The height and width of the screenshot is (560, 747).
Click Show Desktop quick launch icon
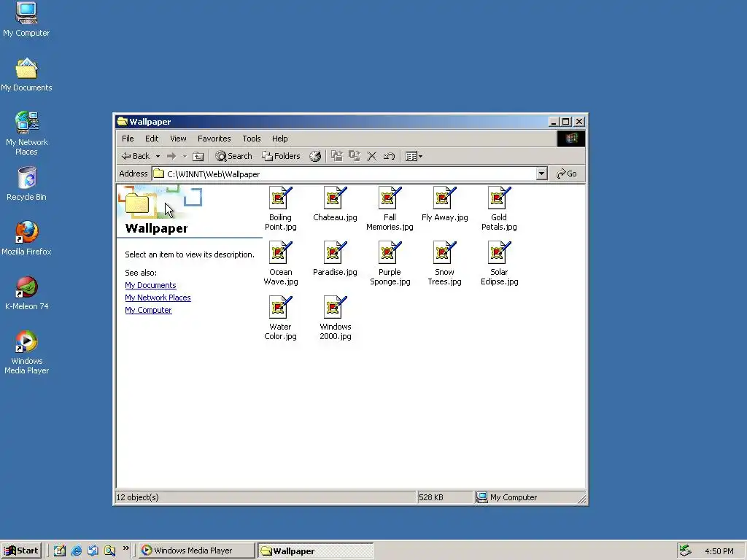click(59, 551)
